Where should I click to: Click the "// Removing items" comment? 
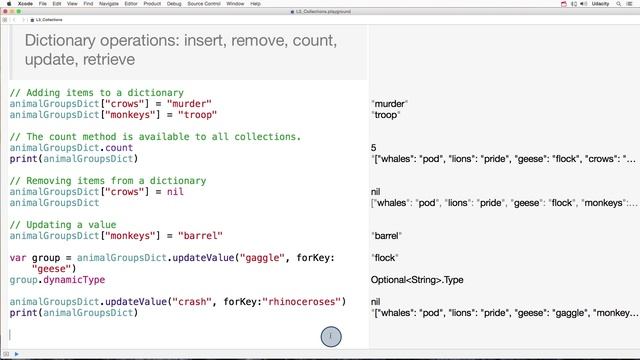click(108, 181)
